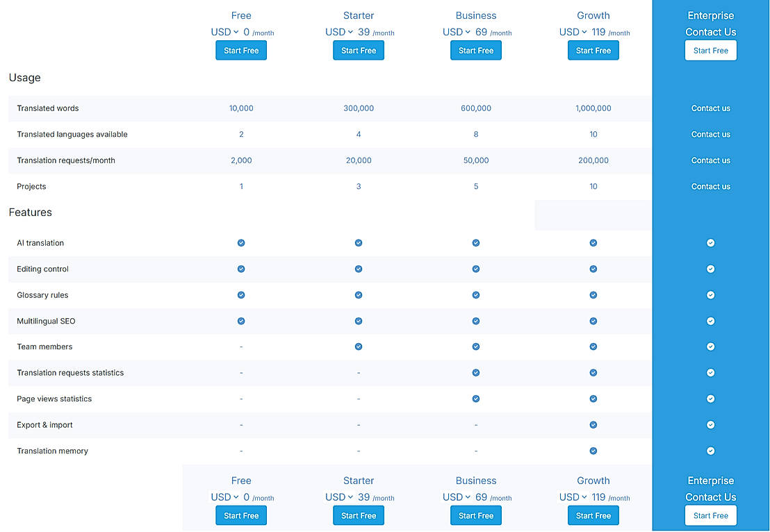The width and height of the screenshot is (770, 532).
Task: Click Start Free under bottom Free plan
Action: click(241, 516)
